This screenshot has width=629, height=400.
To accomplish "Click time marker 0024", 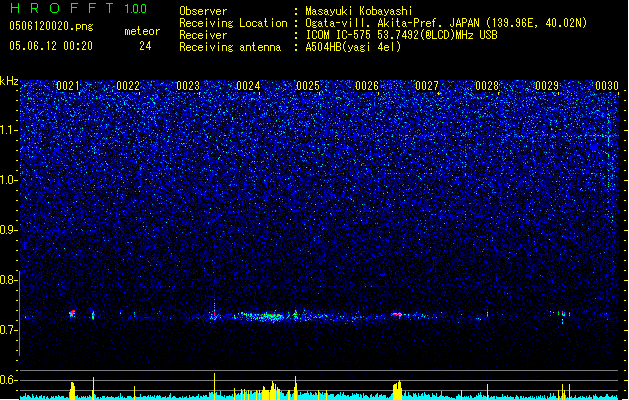I will [248, 86].
